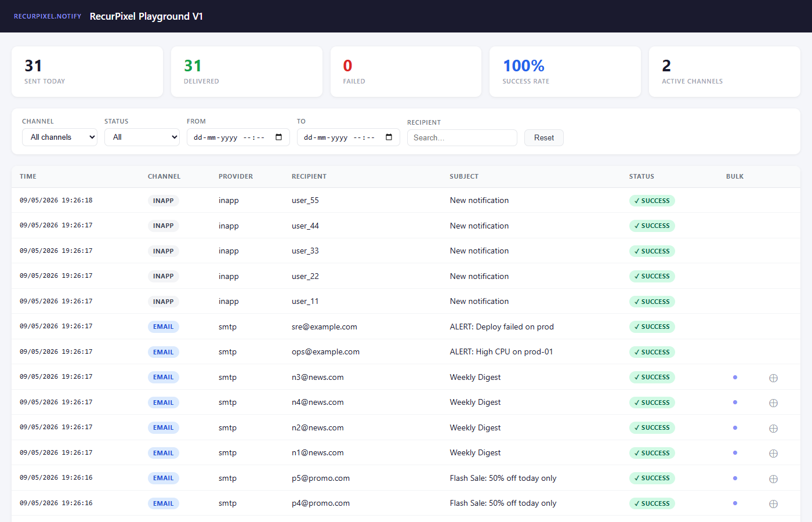Click the bulk dot indicator for n3@news.com
Image resolution: width=812 pixels, height=522 pixels.
735,378
